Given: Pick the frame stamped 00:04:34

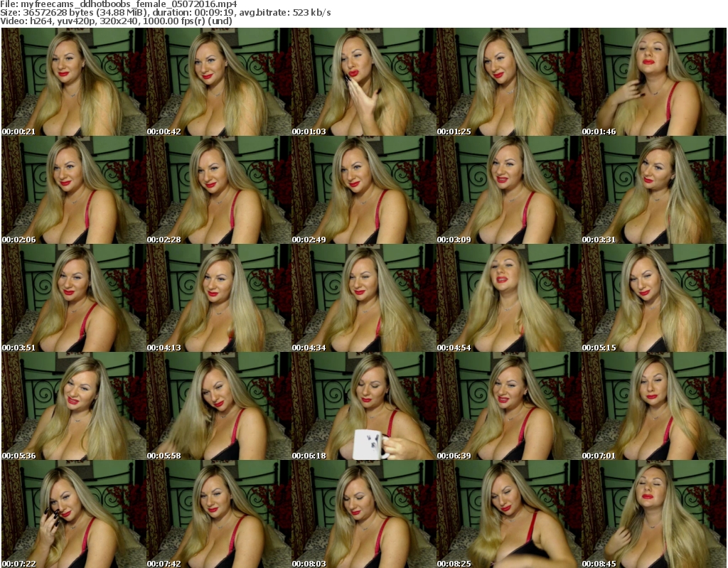Looking at the screenshot, I should tap(363, 298).
